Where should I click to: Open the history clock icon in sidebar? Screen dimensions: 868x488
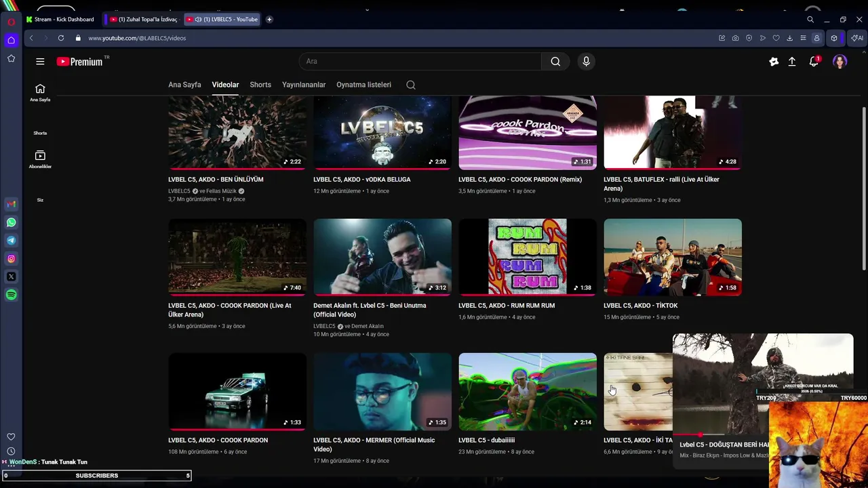point(11,451)
